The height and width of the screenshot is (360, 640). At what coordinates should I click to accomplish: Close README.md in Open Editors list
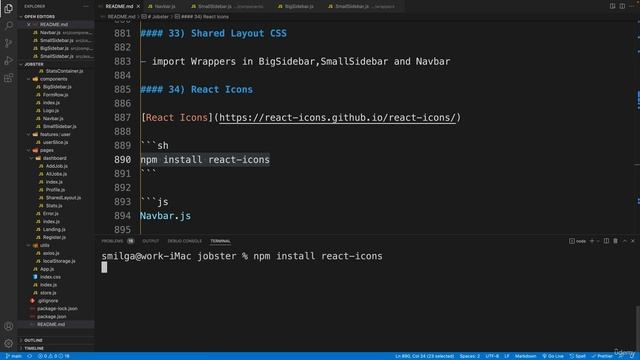click(29, 24)
